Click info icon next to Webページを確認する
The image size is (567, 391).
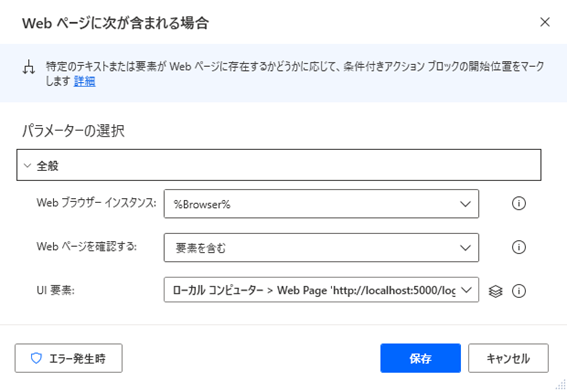click(x=519, y=247)
